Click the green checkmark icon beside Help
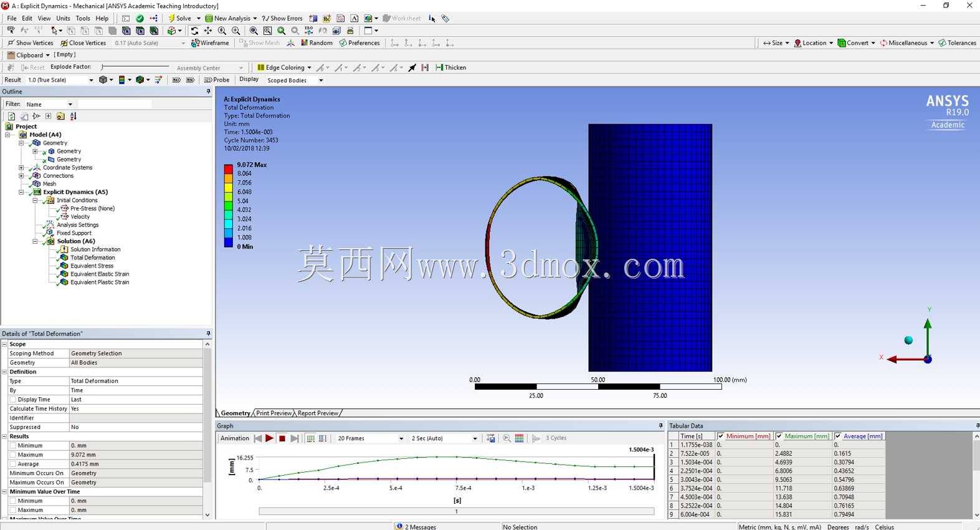The width and height of the screenshot is (980, 530). (x=140, y=19)
